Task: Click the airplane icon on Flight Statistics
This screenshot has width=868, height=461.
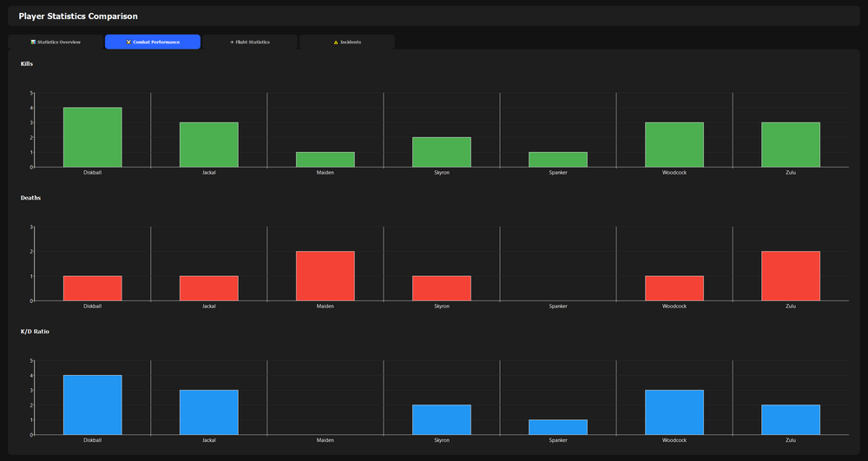Action: pyautogui.click(x=232, y=42)
